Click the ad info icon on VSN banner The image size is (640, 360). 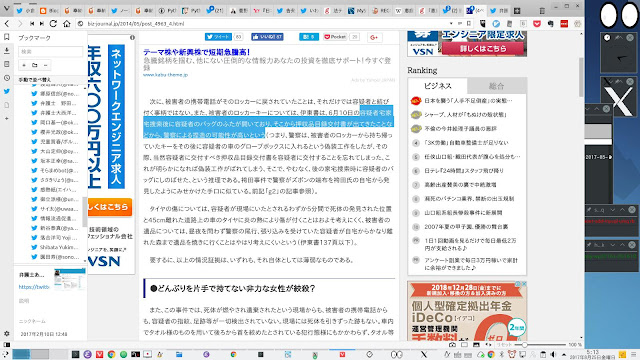(132, 38)
